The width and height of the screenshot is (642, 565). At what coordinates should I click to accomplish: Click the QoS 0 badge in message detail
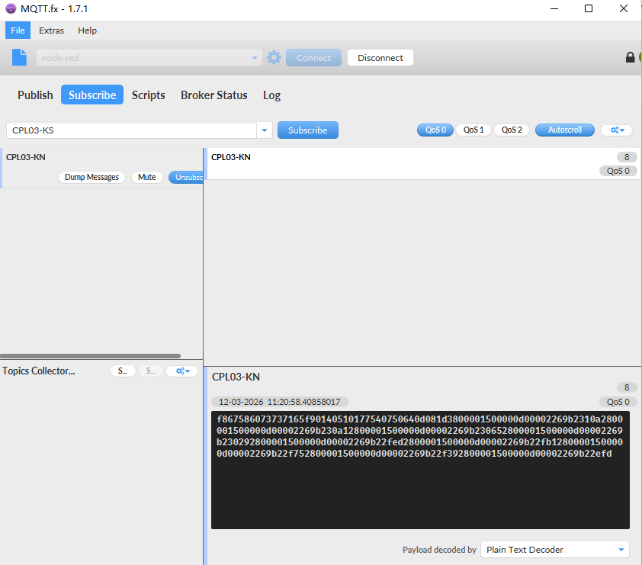[x=618, y=402]
